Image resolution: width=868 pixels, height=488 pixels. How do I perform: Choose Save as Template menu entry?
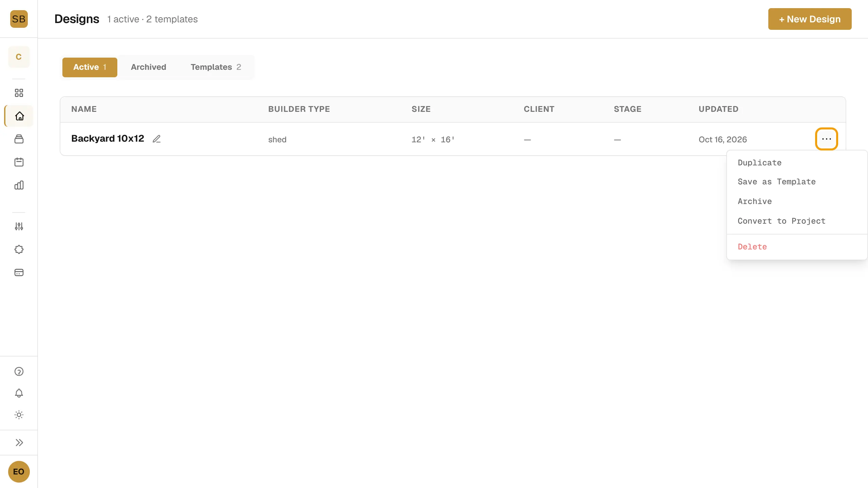tap(797, 182)
